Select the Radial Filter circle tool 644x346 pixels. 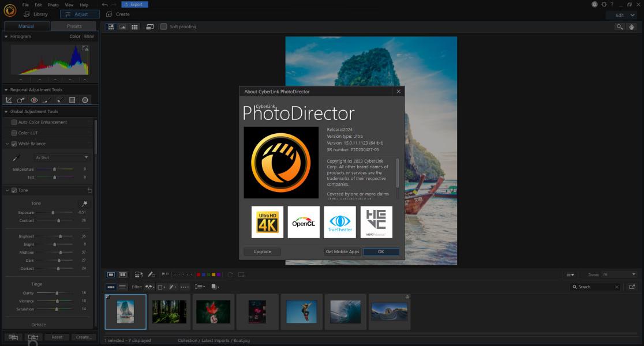pos(85,100)
